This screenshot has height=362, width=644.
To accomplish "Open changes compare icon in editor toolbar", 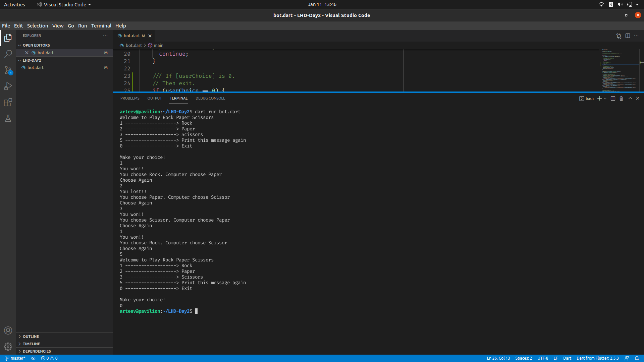I will point(619,36).
